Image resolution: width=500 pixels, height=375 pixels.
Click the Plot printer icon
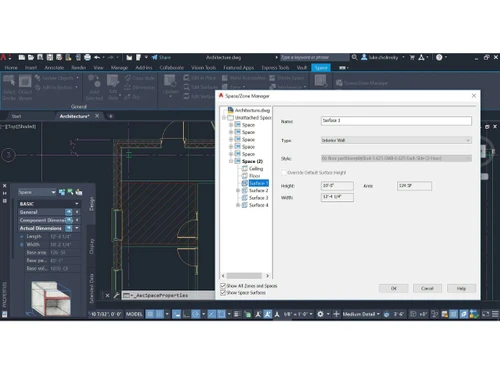click(x=87, y=57)
